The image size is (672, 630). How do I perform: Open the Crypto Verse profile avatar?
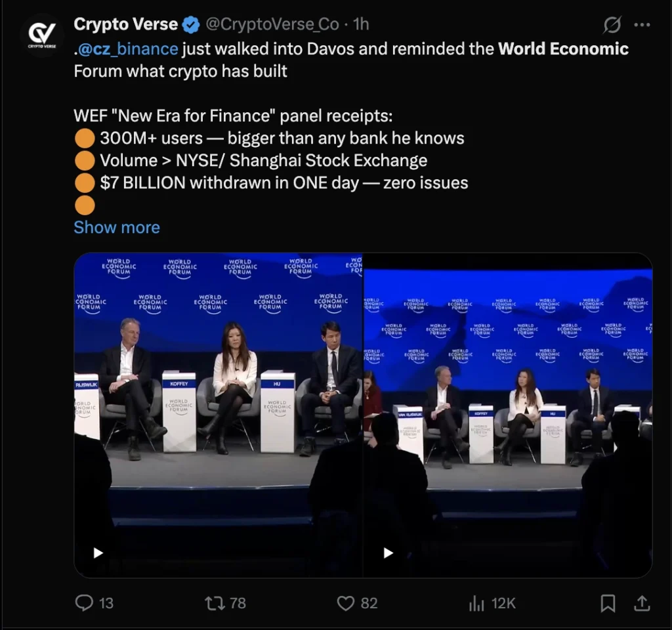coord(41,34)
